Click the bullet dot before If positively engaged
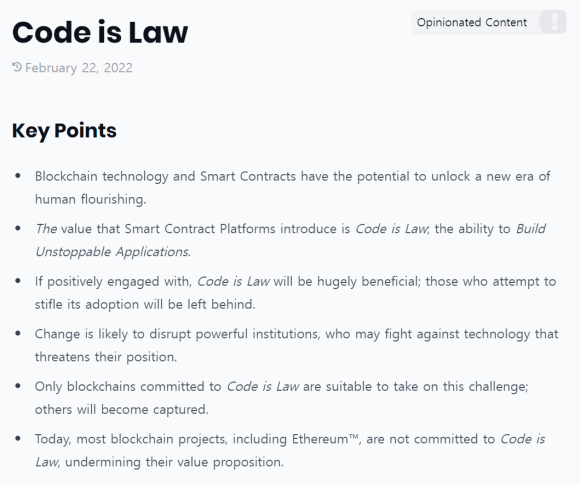 click(18, 281)
